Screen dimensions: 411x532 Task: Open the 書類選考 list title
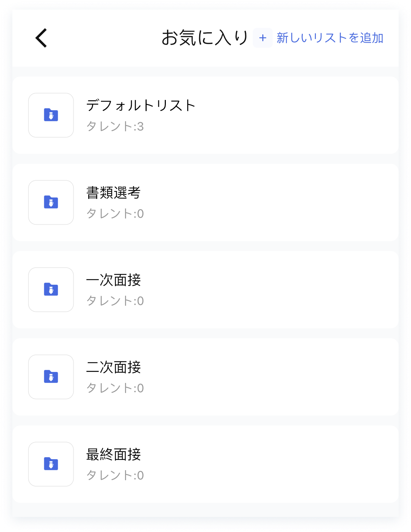(113, 193)
